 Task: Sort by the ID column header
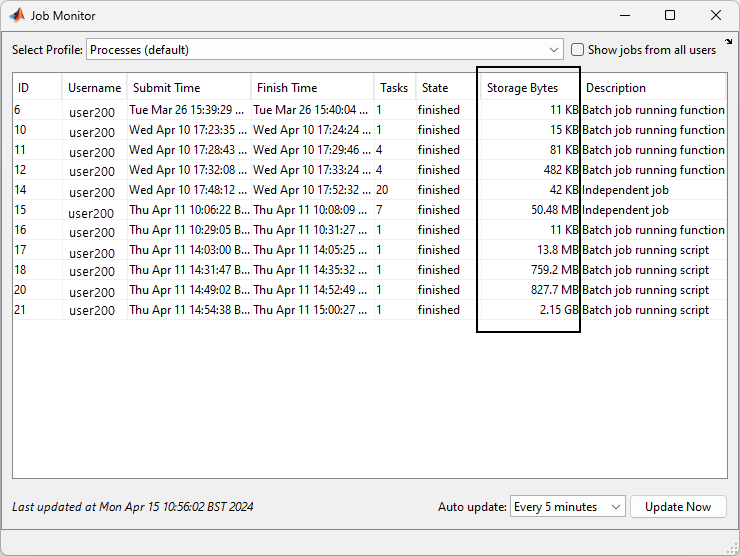pyautogui.click(x=37, y=88)
